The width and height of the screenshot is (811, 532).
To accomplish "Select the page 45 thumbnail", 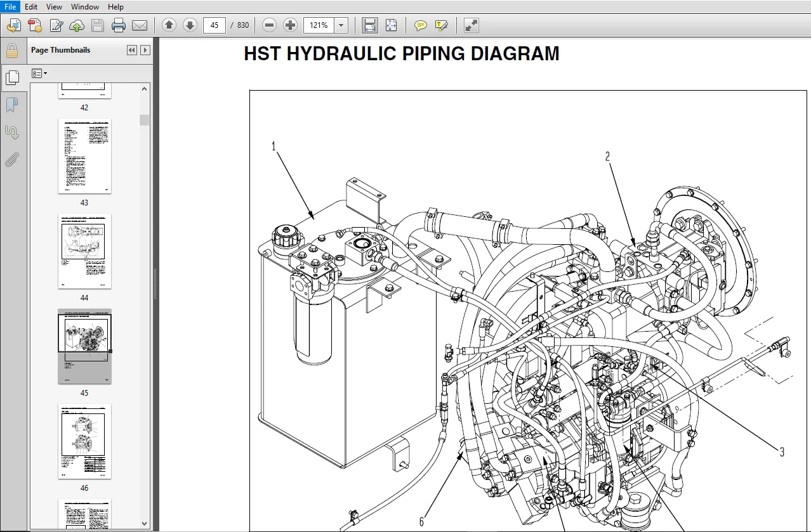I will pos(84,346).
